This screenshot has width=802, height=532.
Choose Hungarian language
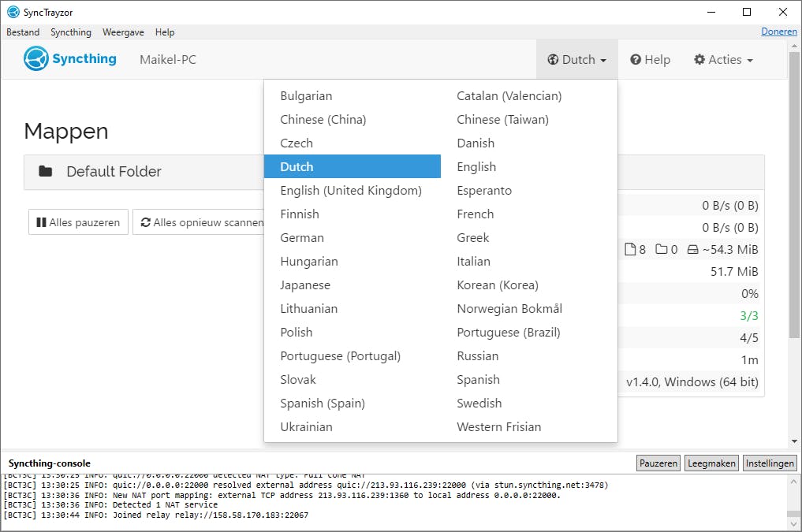[353, 261]
